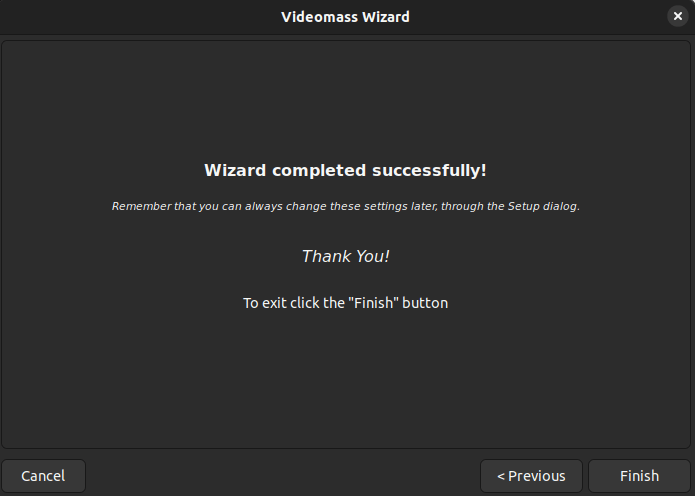Click the 'To exit click the Finish button' text

click(345, 303)
